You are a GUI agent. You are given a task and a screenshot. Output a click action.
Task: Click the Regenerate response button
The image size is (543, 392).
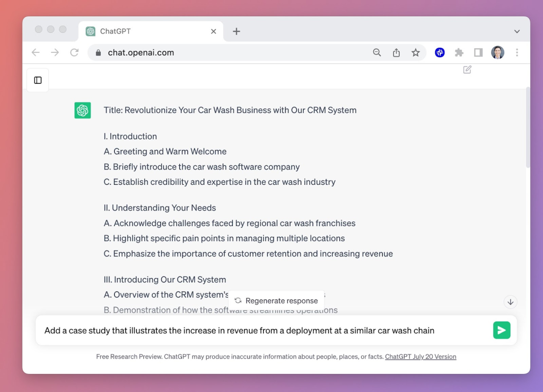coord(276,300)
